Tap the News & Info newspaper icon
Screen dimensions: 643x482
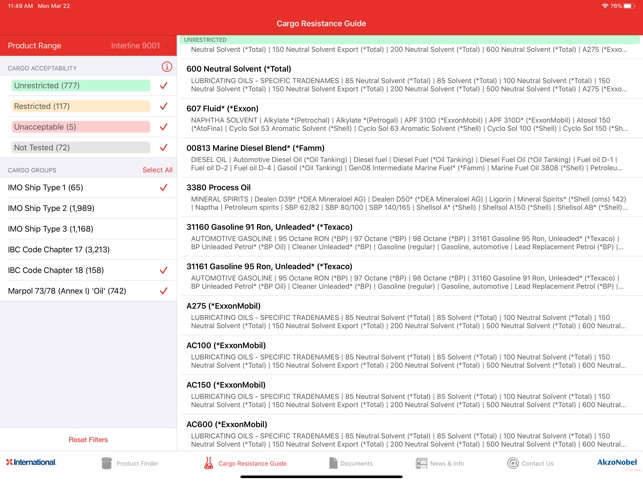pyautogui.click(x=421, y=463)
